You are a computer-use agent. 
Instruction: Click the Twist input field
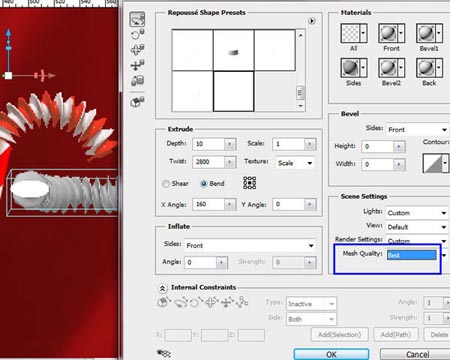pyautogui.click(x=209, y=162)
